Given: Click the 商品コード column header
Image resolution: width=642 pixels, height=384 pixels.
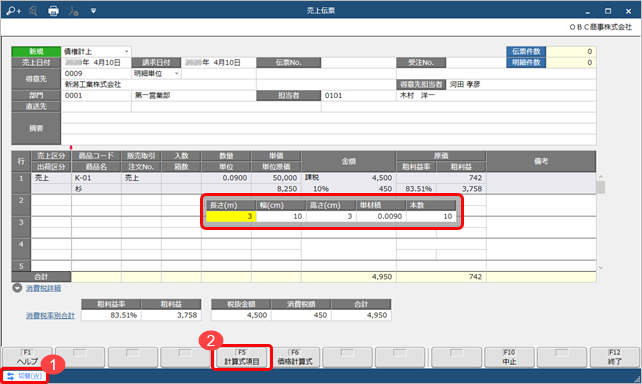Looking at the screenshot, I should click(x=96, y=156).
